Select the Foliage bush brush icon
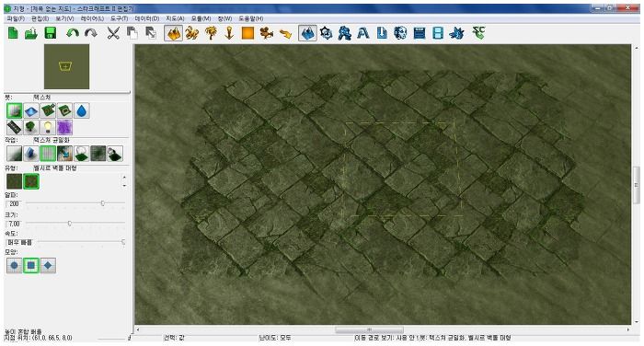Viewport: 644px width, 346px height. pyautogui.click(x=31, y=127)
